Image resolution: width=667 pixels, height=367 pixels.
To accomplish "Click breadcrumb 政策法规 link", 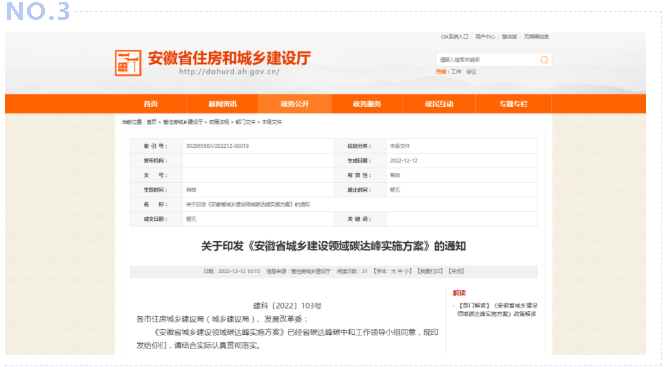I will 219,122.
